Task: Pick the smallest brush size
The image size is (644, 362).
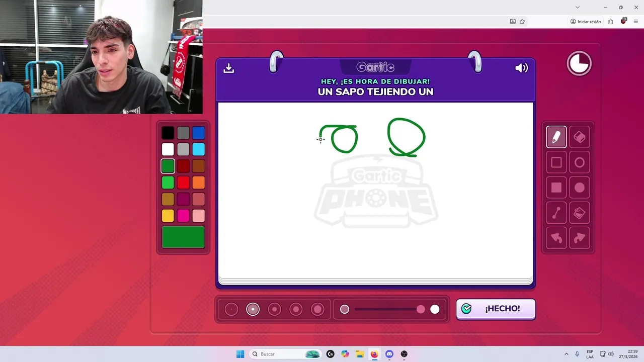Action: pos(231,309)
